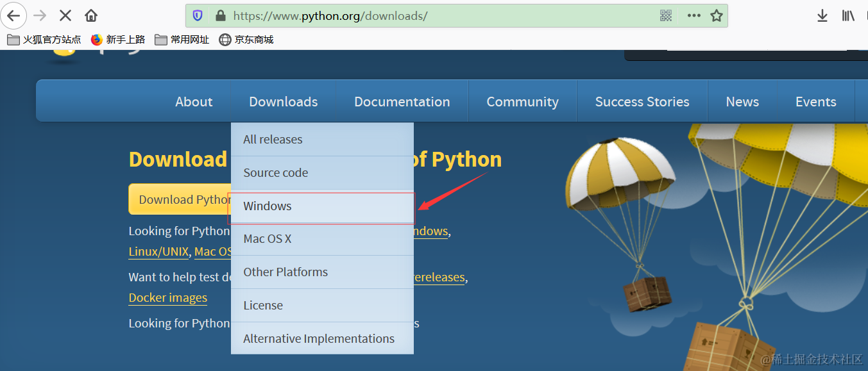Go back using the browser back arrow
The height and width of the screenshot is (371, 868).
coord(13,15)
